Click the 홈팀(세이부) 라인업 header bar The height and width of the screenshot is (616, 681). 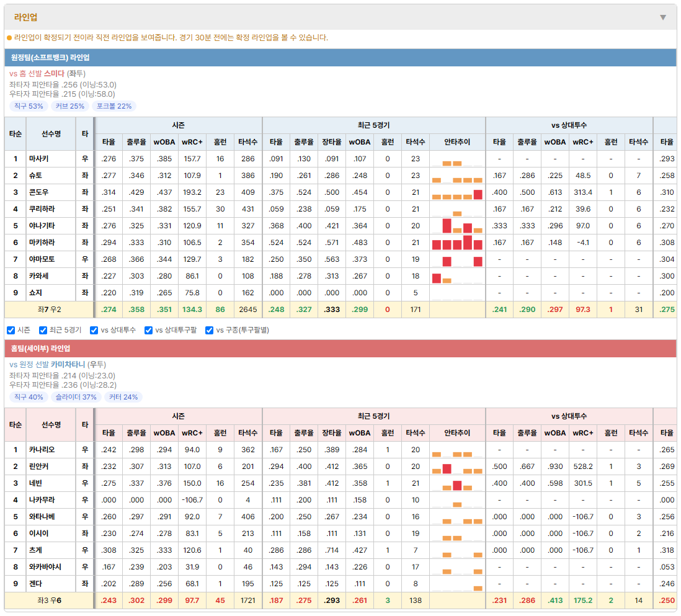pos(340,349)
